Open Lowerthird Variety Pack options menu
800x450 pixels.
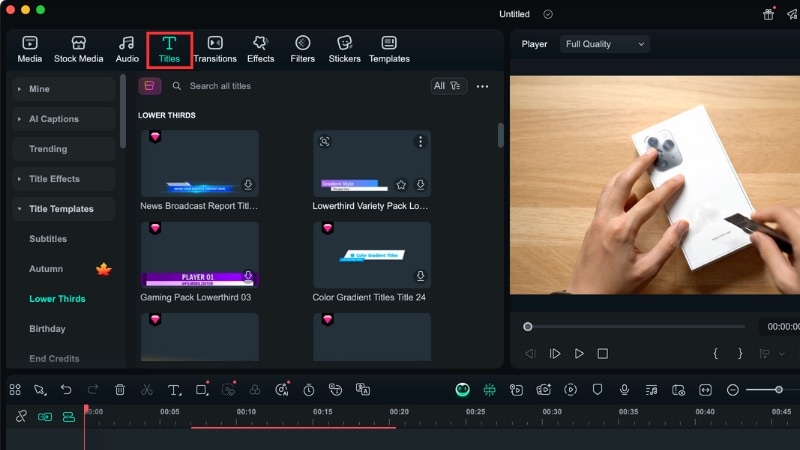(x=420, y=141)
